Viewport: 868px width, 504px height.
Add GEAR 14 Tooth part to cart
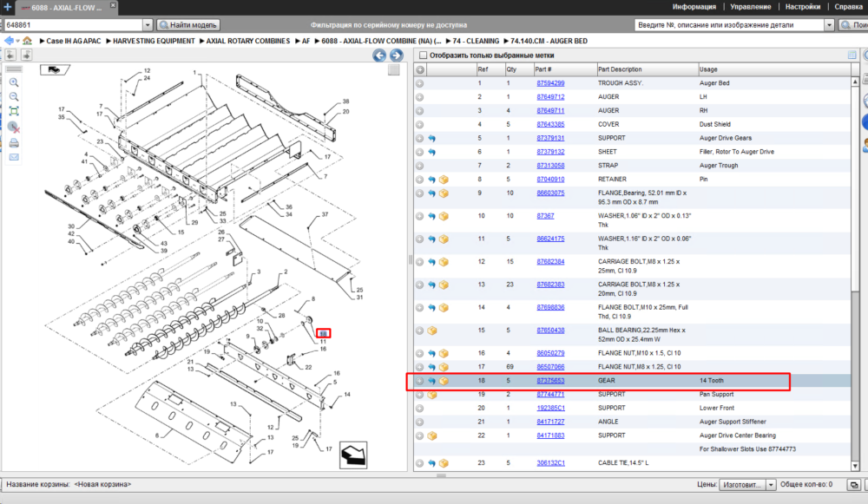coord(419,381)
